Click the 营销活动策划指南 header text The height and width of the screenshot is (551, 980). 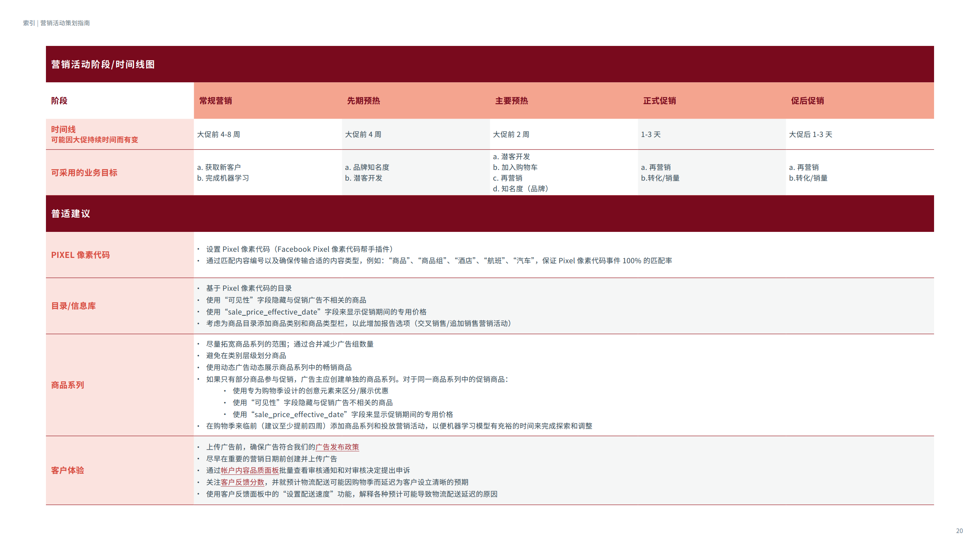coord(65,23)
